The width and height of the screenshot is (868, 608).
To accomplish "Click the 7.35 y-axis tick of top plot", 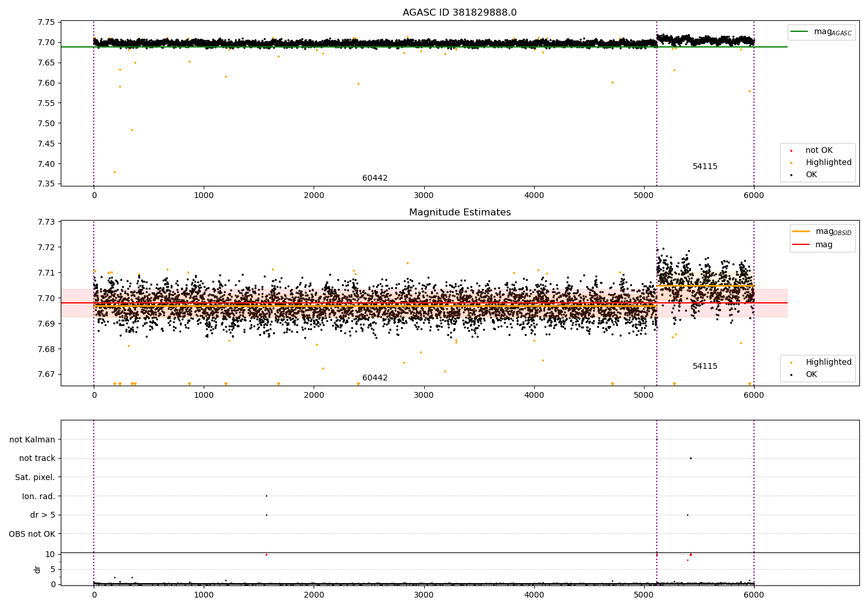I will [x=46, y=184].
